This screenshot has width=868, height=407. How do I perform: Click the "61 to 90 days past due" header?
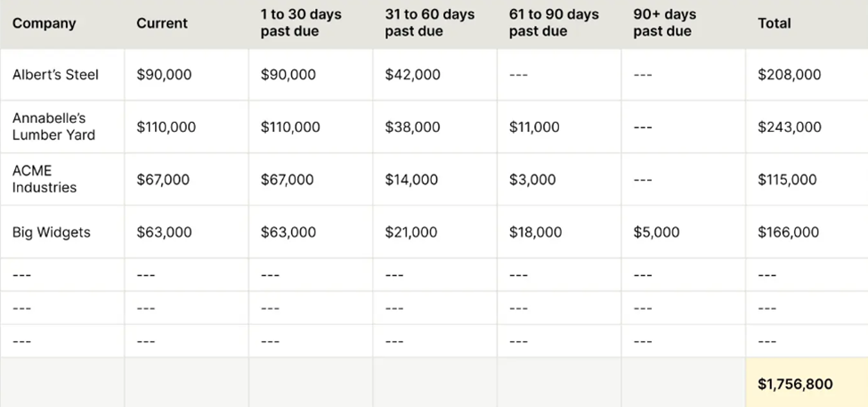tap(554, 23)
